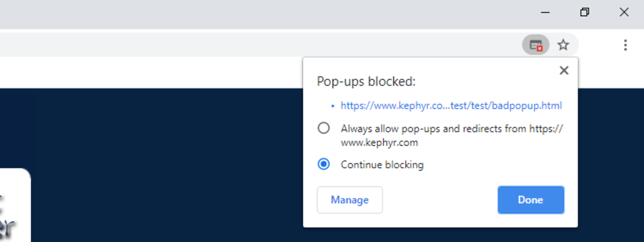The width and height of the screenshot is (644, 242).
Task: Click the empty tab strip area
Action: 263,14
